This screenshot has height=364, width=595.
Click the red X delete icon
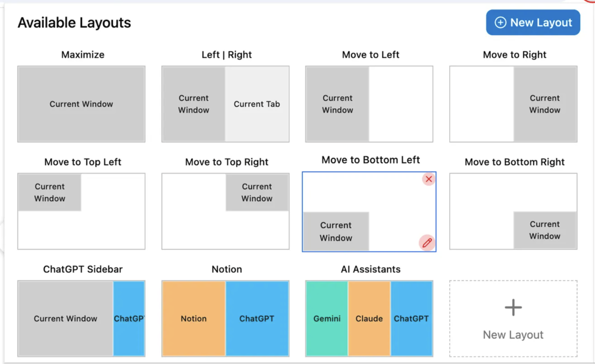point(429,179)
